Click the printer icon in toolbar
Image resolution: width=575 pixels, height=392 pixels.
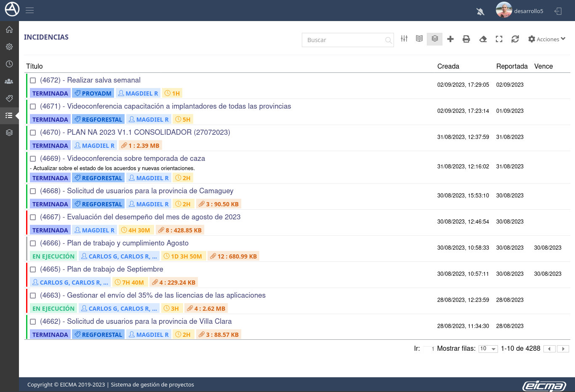click(466, 39)
